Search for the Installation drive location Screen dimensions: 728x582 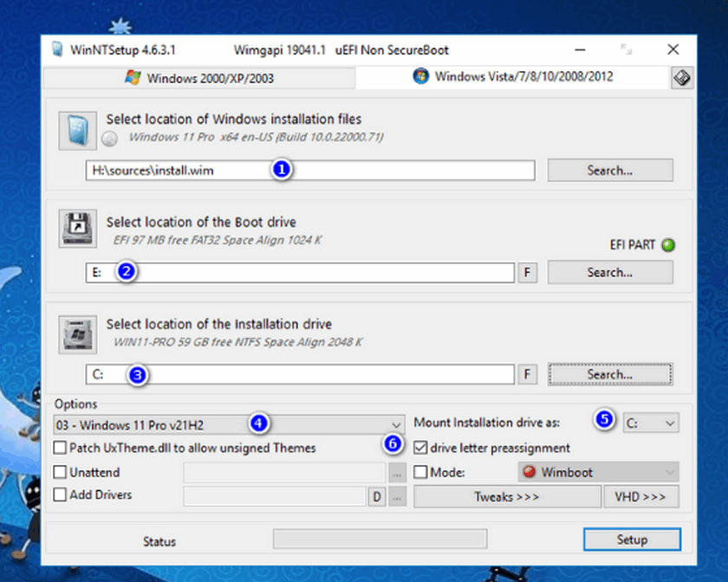point(610,374)
